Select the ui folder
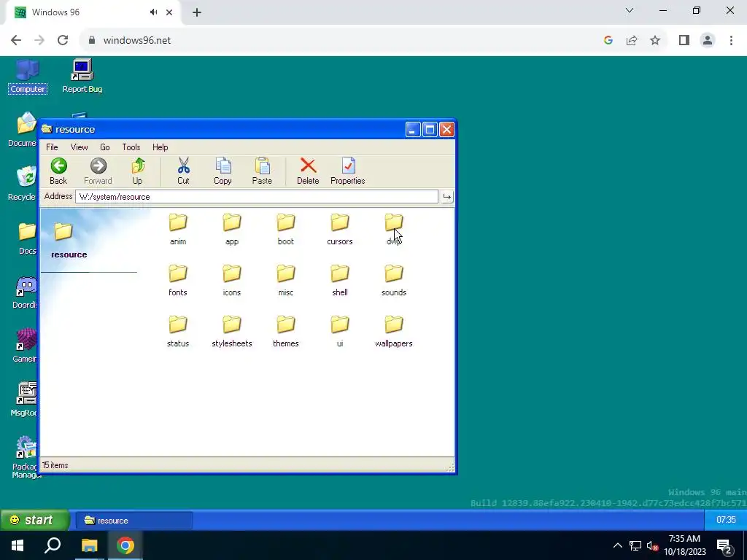Image resolution: width=747 pixels, height=560 pixels. 340,331
